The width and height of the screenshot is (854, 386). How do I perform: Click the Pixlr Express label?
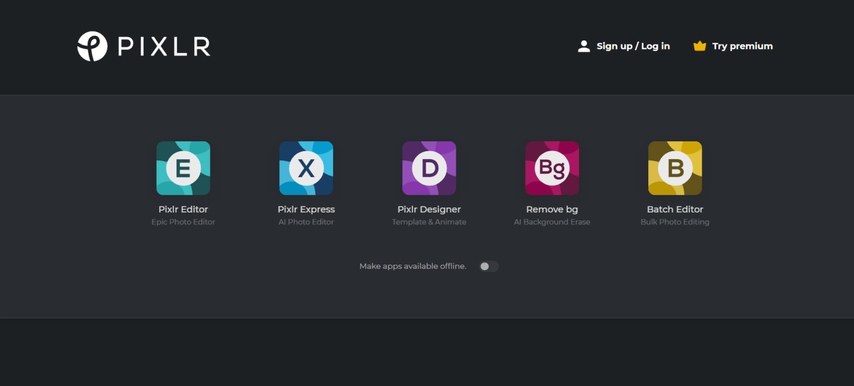coord(306,209)
